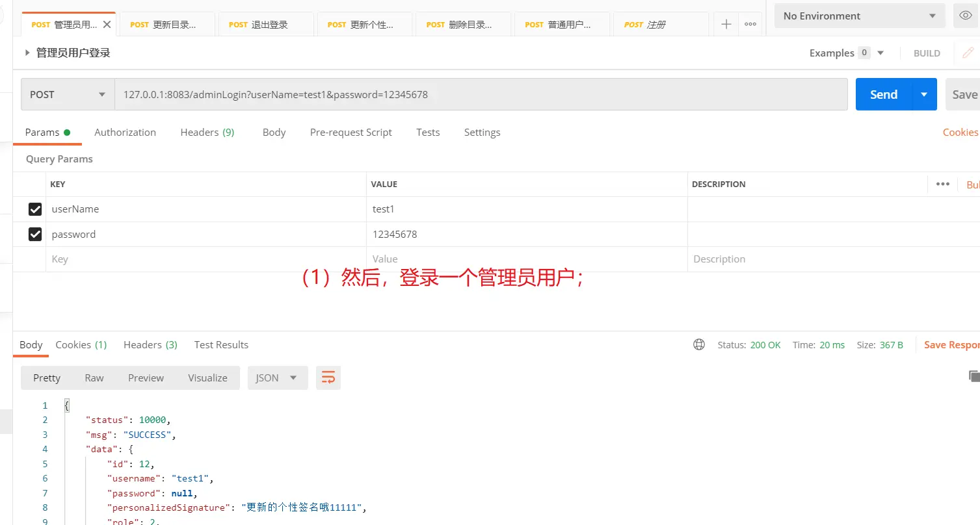Uncheck the userName parameter checkbox
Screen dimensions: 980x525
35,209
